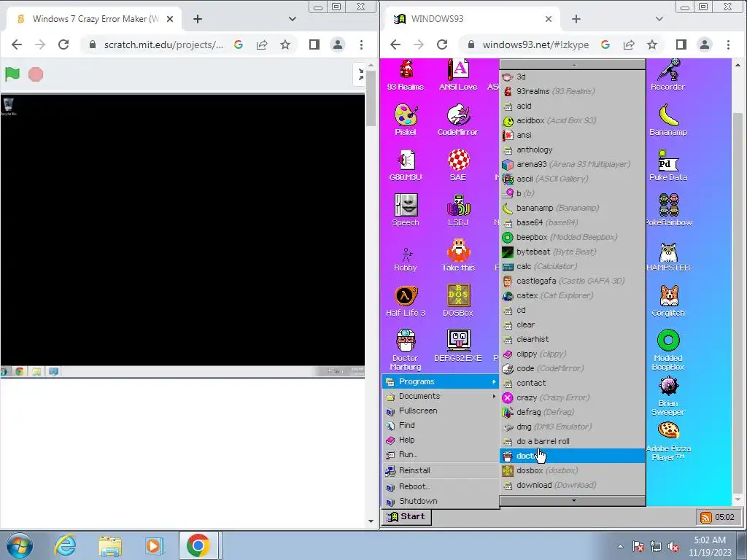Bookmark the Scratch page with the star

click(x=285, y=44)
